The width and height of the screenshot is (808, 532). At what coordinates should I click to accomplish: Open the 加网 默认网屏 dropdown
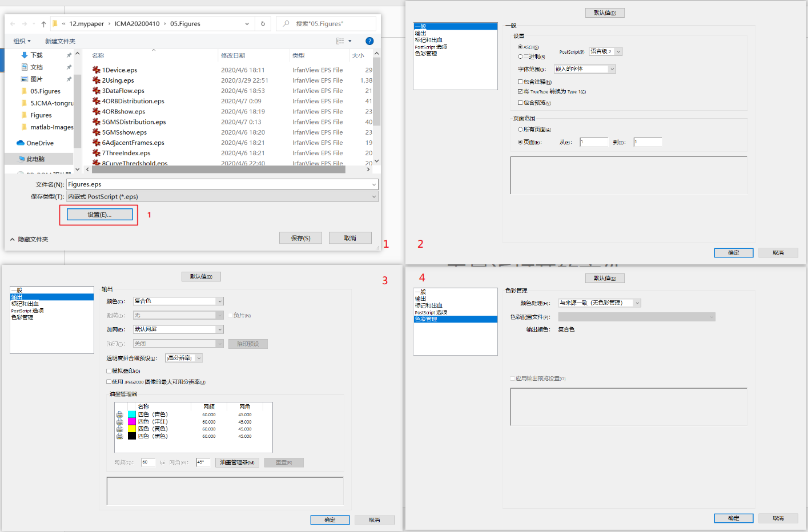(178, 329)
